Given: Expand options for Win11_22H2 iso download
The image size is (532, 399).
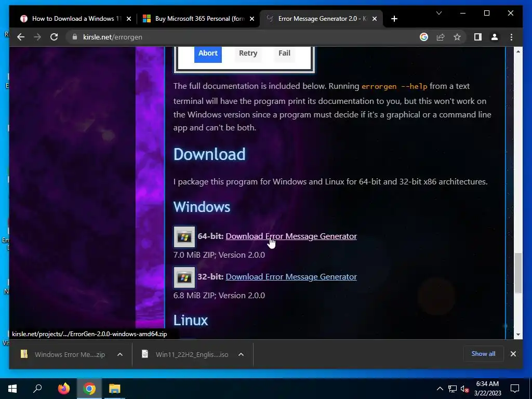Looking at the screenshot, I should (x=241, y=354).
